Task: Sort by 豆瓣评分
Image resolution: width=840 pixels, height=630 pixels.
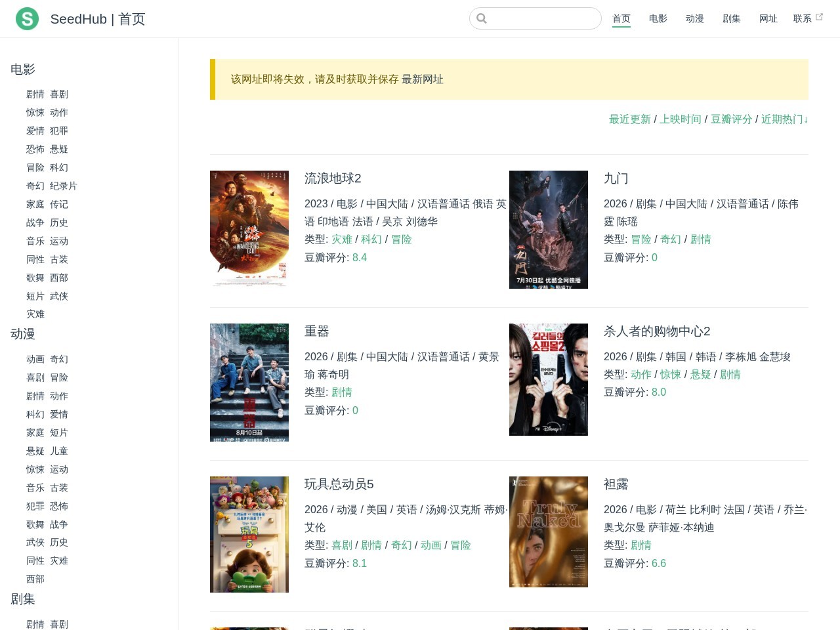Action: pyautogui.click(x=732, y=119)
